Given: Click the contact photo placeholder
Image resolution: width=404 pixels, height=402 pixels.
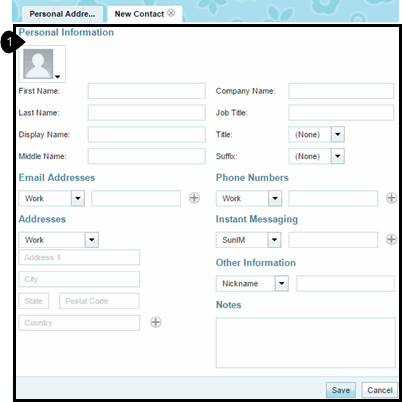Looking at the screenshot, I should tap(38, 64).
